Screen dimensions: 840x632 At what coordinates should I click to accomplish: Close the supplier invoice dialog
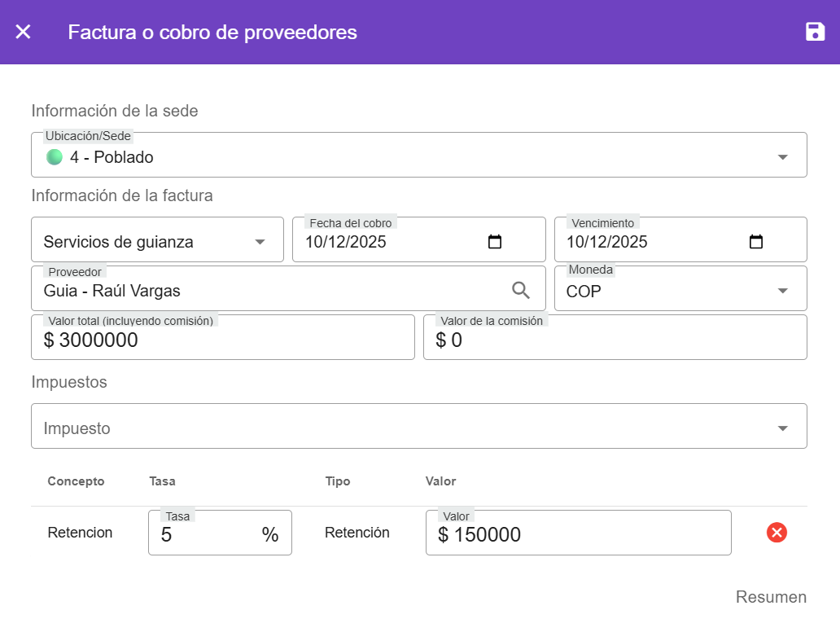[x=24, y=32]
